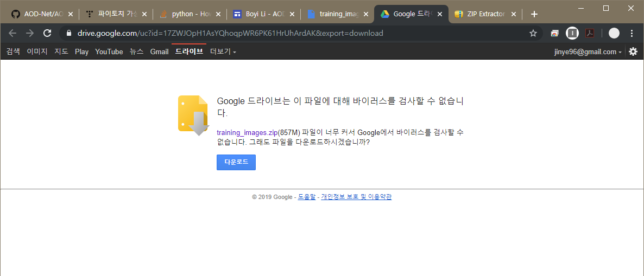Reload the page with the refresh icon

pos(47,33)
